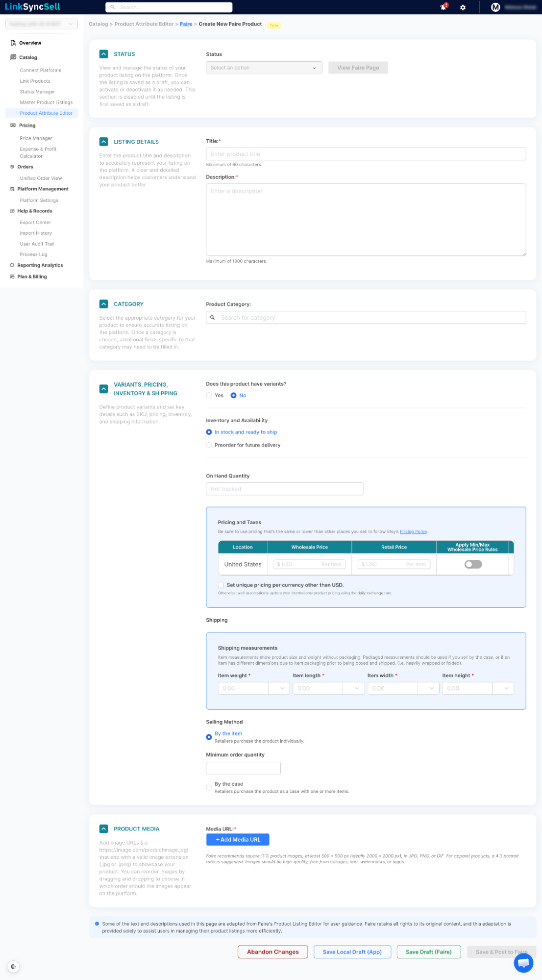Click the product Title input field

(366, 154)
